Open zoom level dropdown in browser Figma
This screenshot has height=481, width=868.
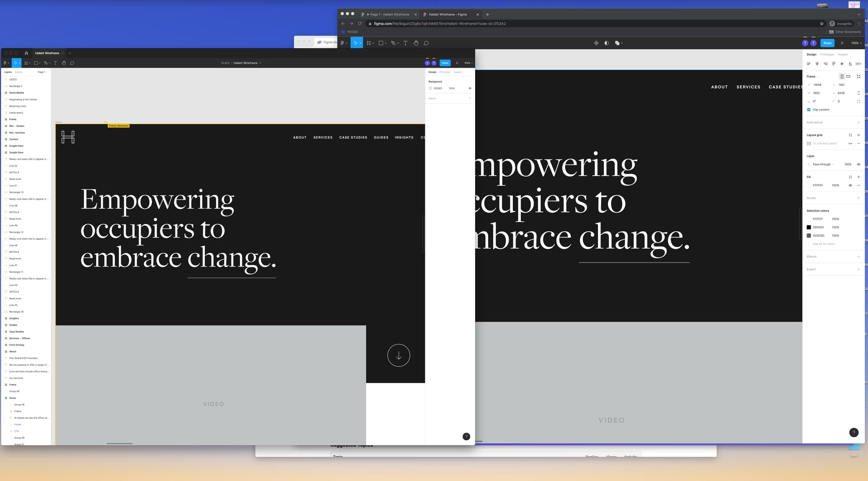click(857, 43)
